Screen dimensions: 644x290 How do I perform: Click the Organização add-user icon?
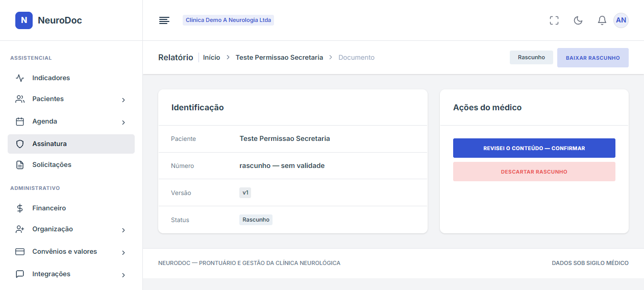[20, 229]
